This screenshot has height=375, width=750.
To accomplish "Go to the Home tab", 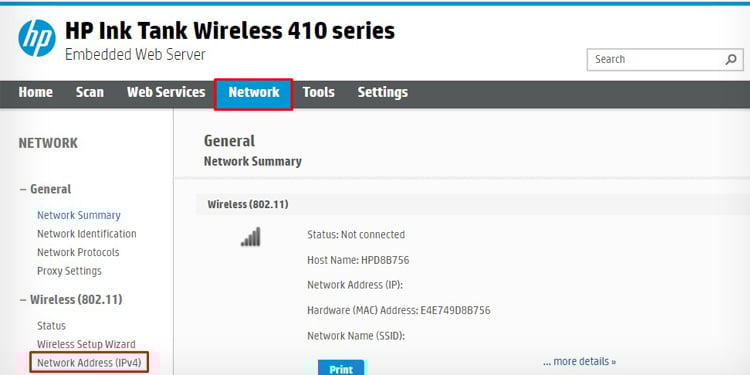I will [x=35, y=92].
